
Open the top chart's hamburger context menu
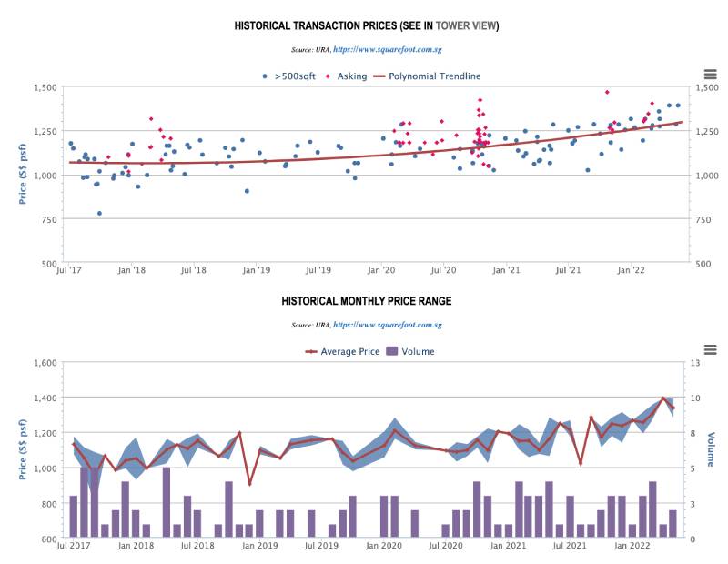coord(711,74)
